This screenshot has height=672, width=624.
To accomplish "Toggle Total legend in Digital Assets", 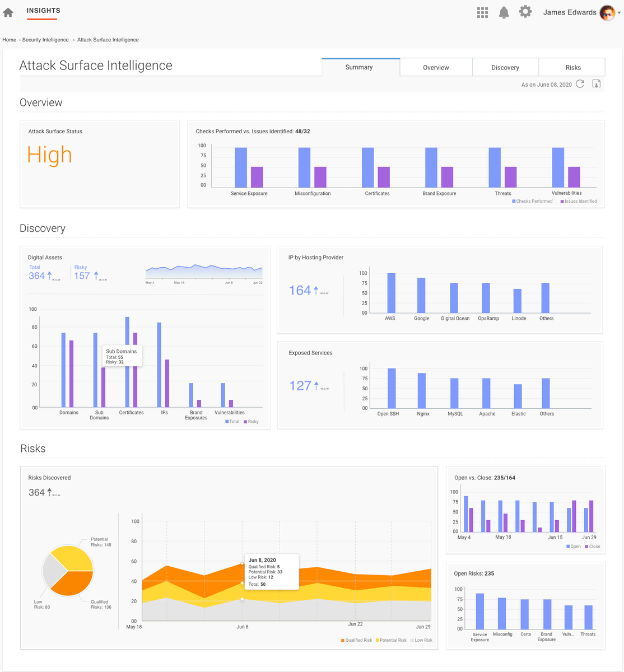I will point(232,422).
